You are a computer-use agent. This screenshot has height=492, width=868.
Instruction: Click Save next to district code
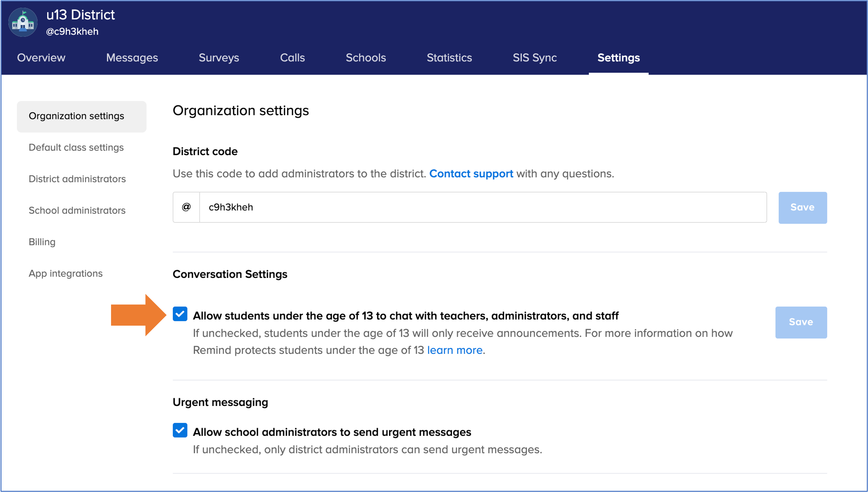tap(802, 208)
